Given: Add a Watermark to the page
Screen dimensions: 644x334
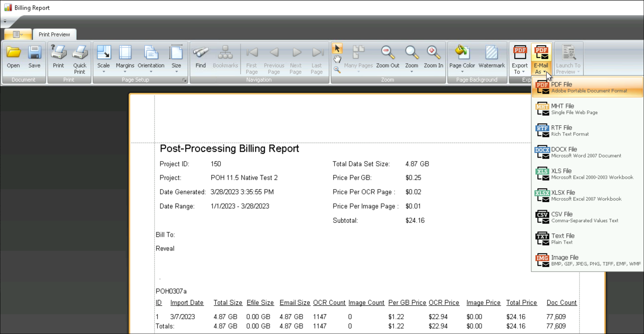Looking at the screenshot, I should [x=491, y=57].
